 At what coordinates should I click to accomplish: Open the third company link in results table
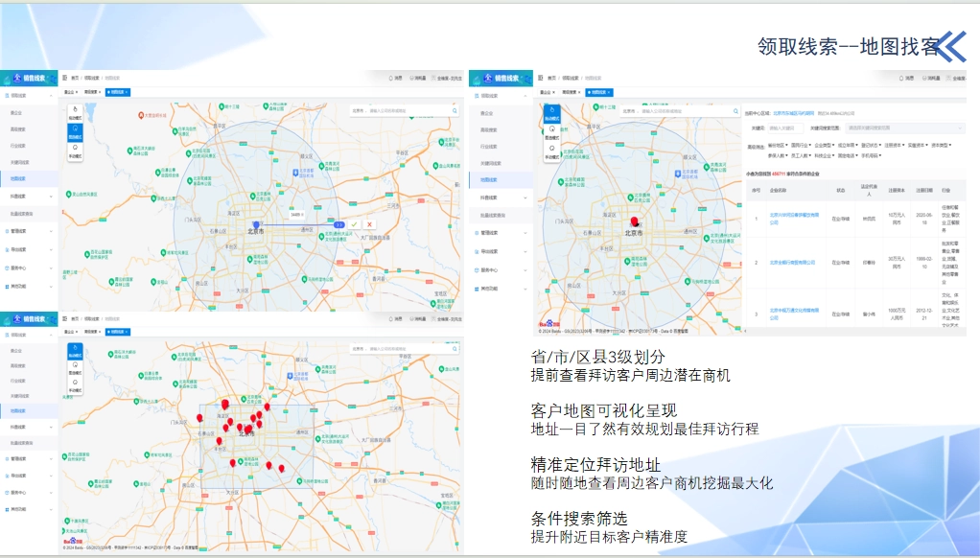tap(794, 314)
